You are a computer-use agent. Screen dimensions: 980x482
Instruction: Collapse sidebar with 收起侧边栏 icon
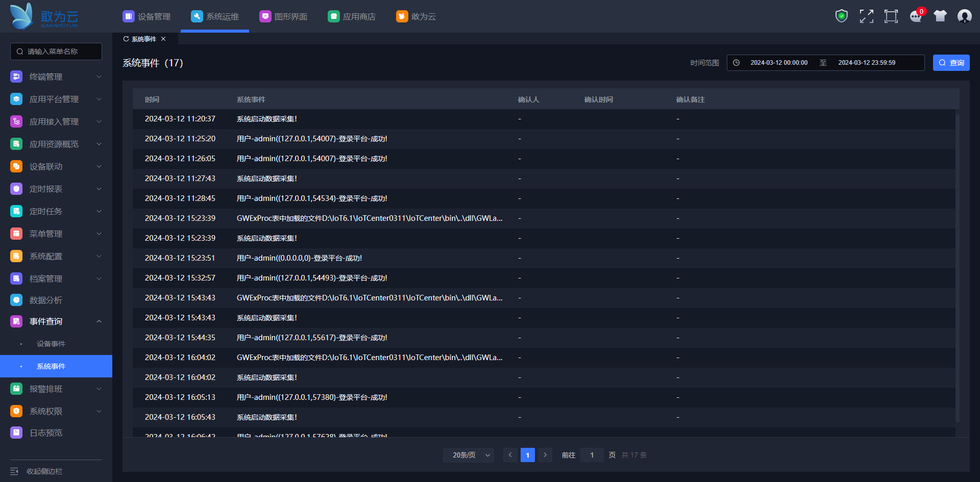click(14, 471)
